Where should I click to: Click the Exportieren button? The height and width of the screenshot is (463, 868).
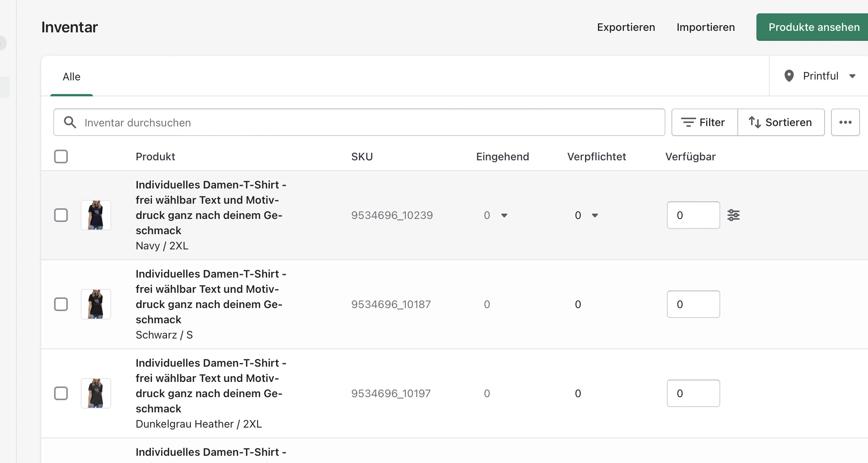(x=626, y=27)
